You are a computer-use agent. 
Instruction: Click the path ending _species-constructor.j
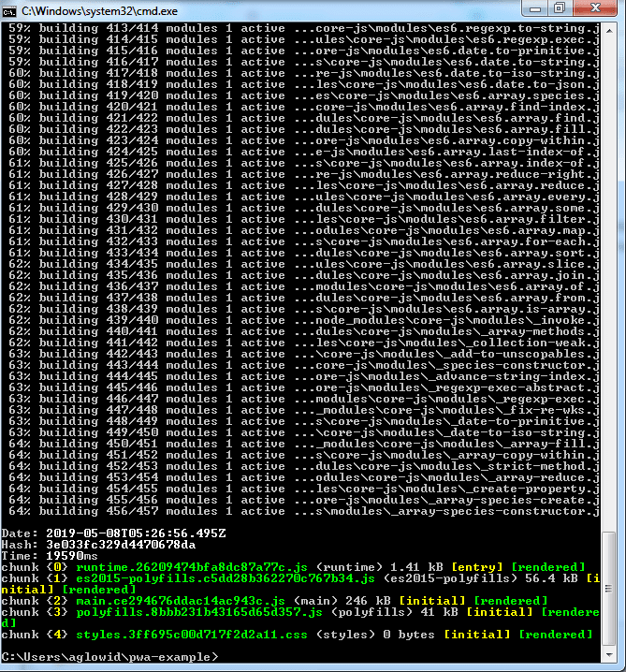click(447, 365)
